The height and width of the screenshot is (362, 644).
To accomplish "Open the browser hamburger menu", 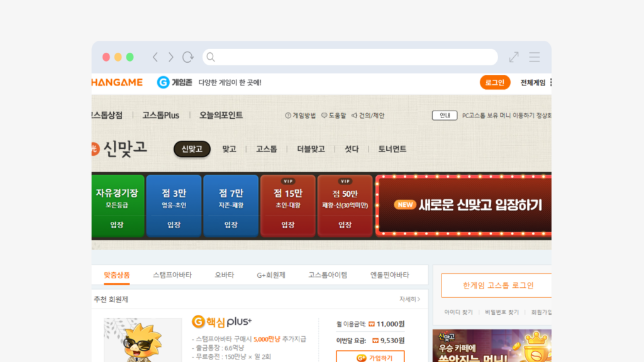I will [535, 57].
